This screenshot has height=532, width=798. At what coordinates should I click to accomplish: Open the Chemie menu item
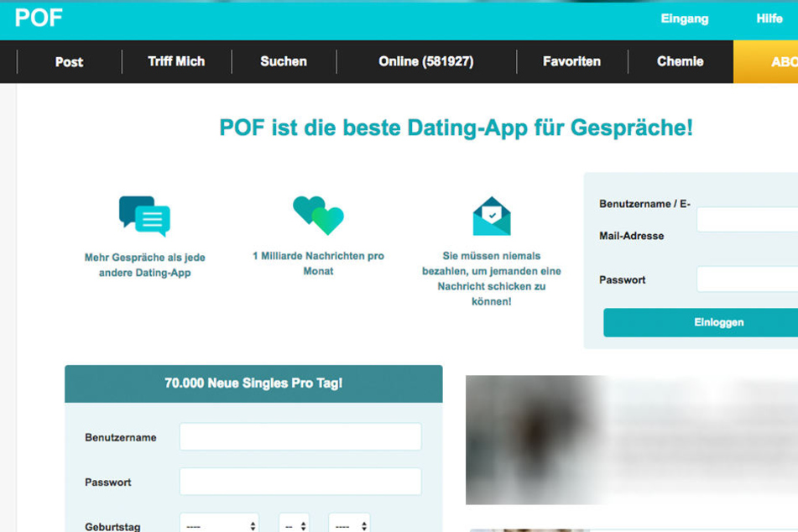coord(680,61)
